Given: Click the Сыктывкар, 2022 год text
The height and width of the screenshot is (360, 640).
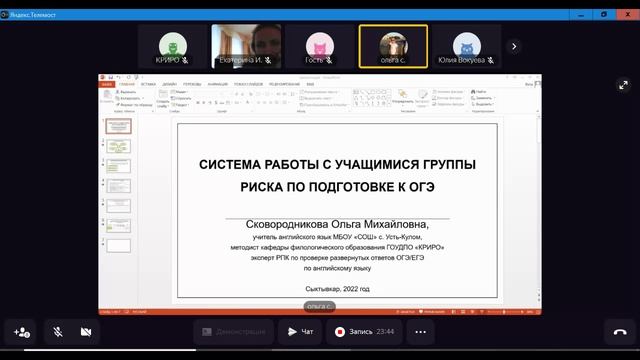Looking at the screenshot, I should [x=337, y=289].
